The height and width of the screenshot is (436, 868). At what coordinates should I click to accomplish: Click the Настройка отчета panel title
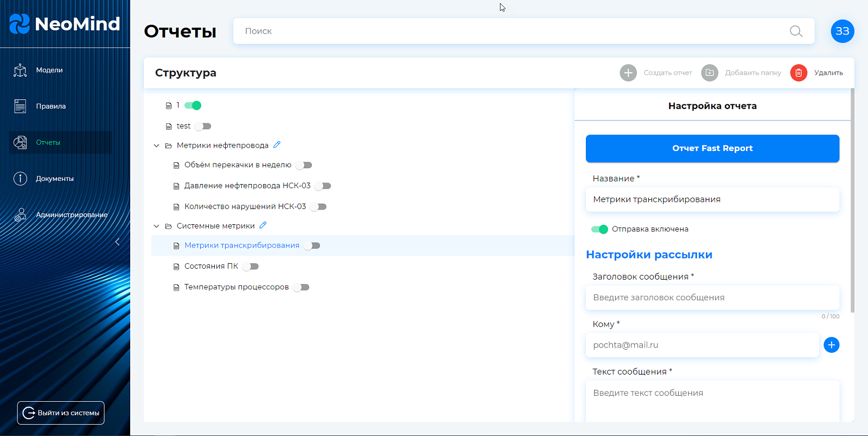pyautogui.click(x=712, y=106)
